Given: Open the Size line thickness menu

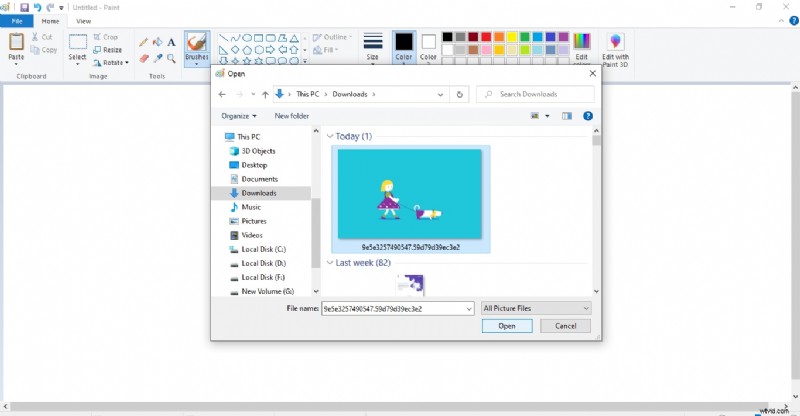Looking at the screenshot, I should (x=373, y=48).
